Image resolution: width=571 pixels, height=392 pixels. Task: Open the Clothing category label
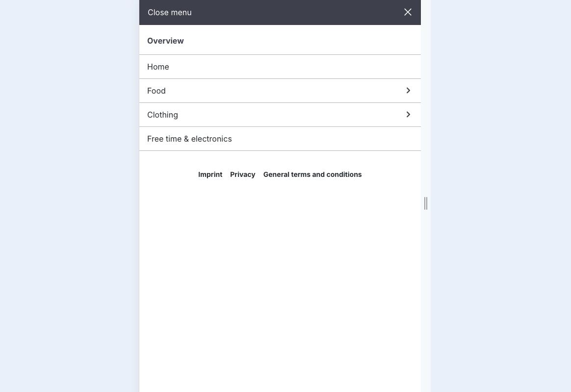pyautogui.click(x=162, y=115)
